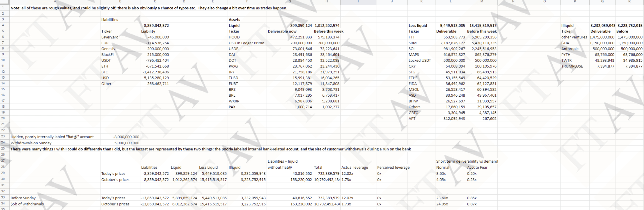The width and height of the screenshot is (644, 210).
Task: Select the Anthropic ticker cell
Action: [570, 49]
